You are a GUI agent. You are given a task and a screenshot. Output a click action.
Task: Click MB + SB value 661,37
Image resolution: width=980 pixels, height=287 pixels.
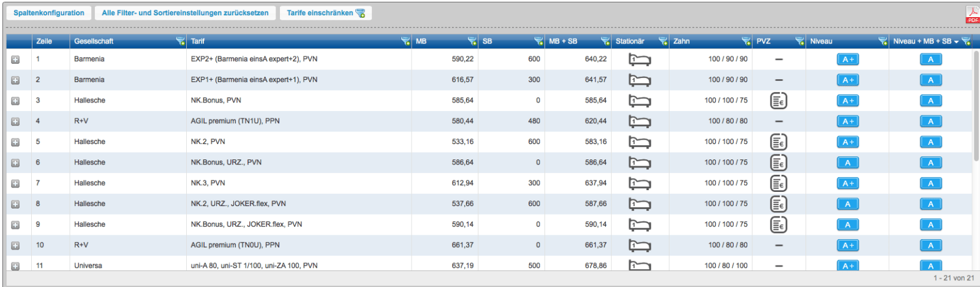pyautogui.click(x=595, y=245)
